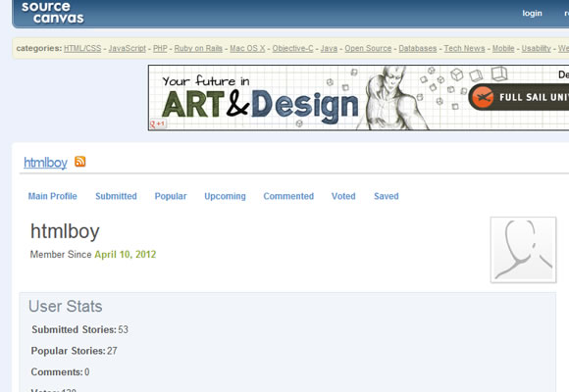Switch to the Main Profile tab
Viewport: 569px width, 392px height.
[x=53, y=196]
